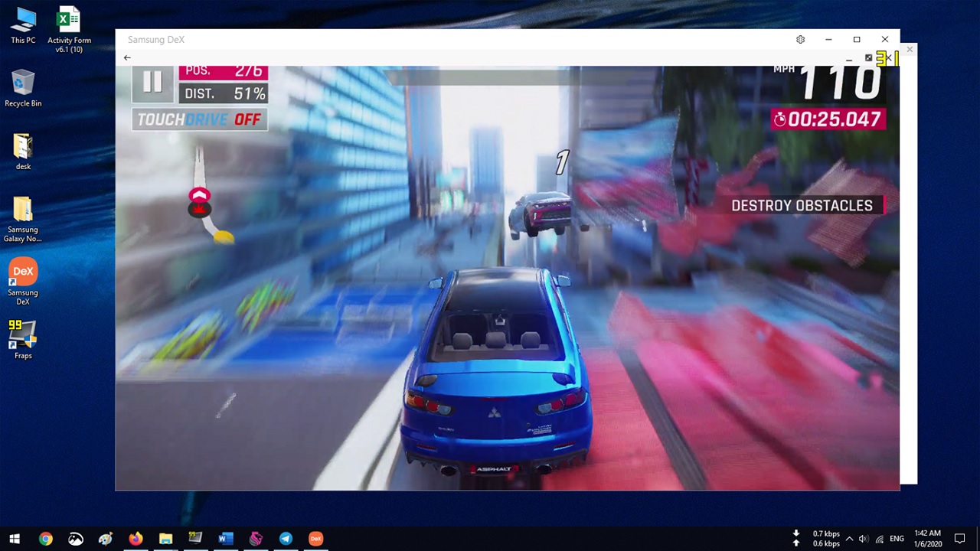Viewport: 980px width, 551px height.
Task: Toggle fullscreen for inner app window
Action: click(x=868, y=58)
